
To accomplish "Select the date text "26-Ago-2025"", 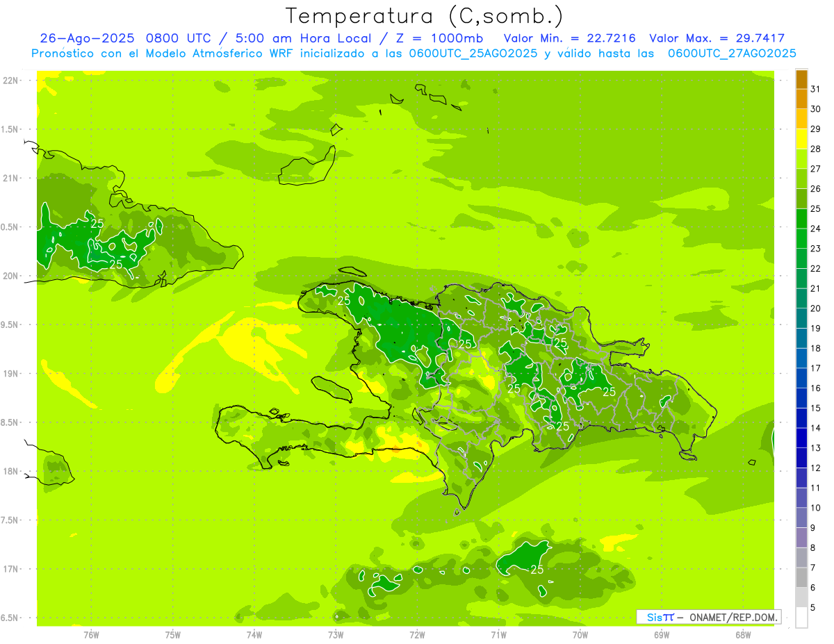I will (x=88, y=38).
